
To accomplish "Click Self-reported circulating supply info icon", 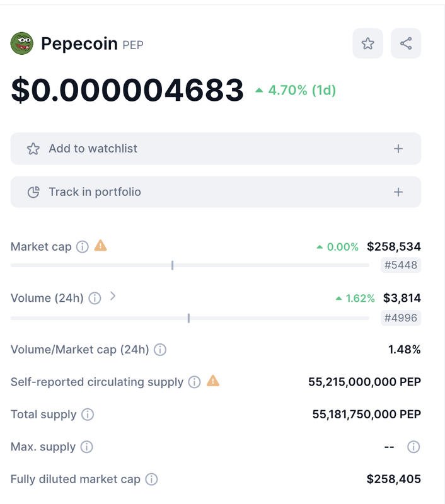I will coord(194,382).
